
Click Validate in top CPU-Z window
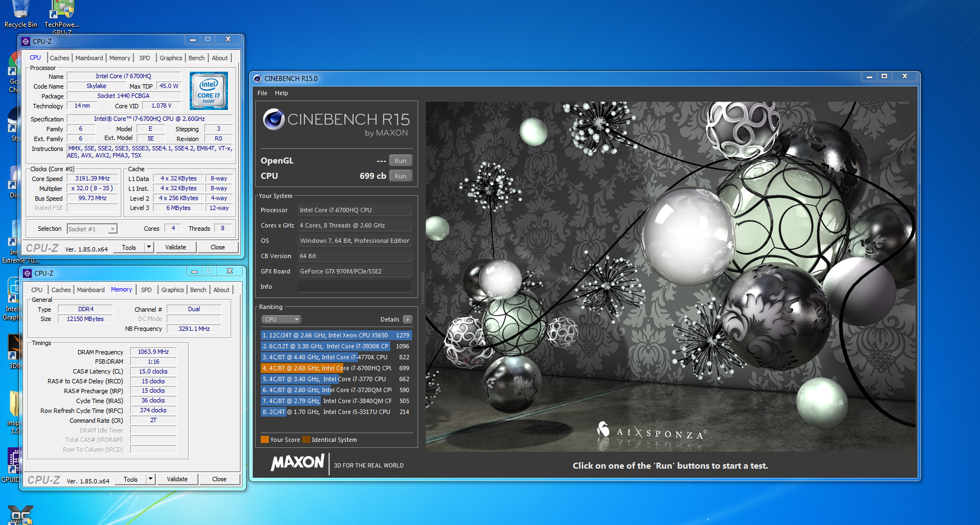pyautogui.click(x=176, y=247)
